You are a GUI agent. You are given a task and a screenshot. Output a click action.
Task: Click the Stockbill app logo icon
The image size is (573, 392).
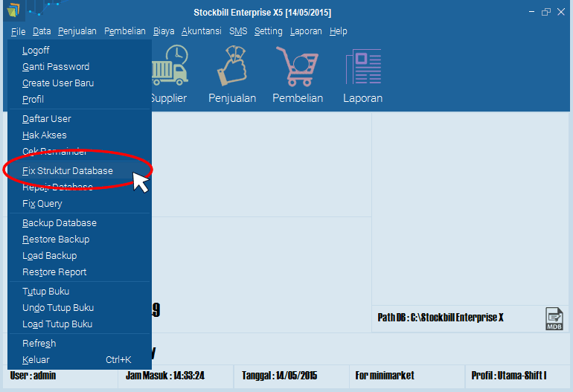tap(13, 10)
